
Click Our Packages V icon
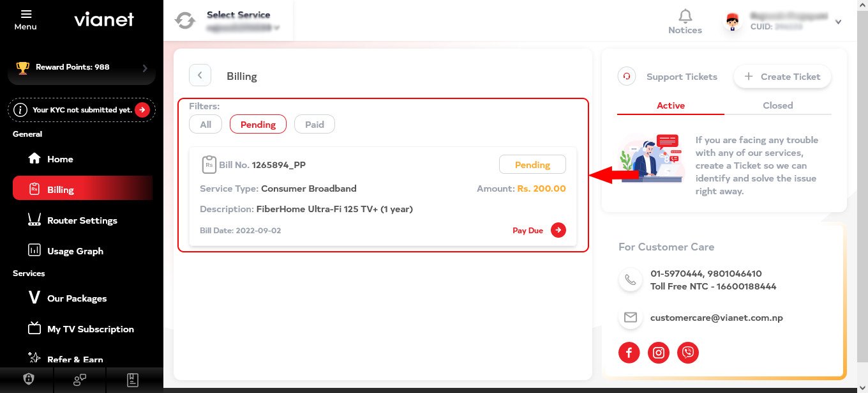(x=34, y=298)
